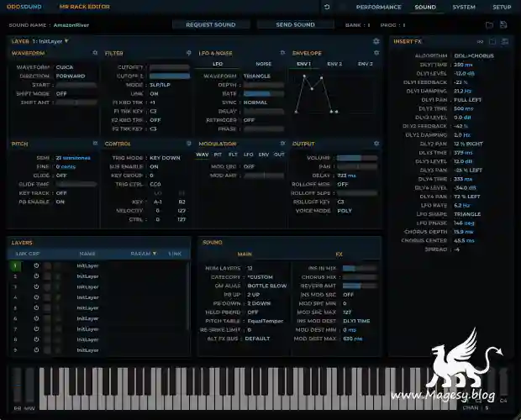Open the Envelope section gear icon
Viewport: 521px width, 420px height.
[x=376, y=53]
